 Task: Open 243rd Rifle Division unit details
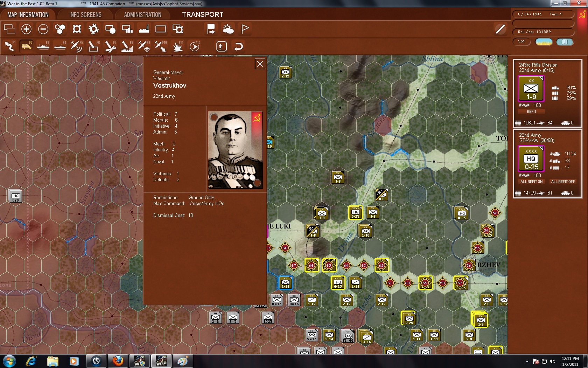tap(538, 65)
